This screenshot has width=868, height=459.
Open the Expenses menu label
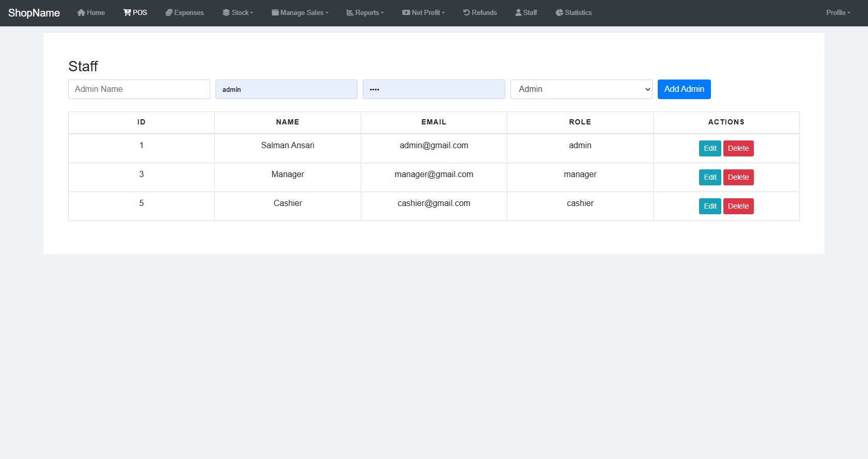tap(189, 12)
